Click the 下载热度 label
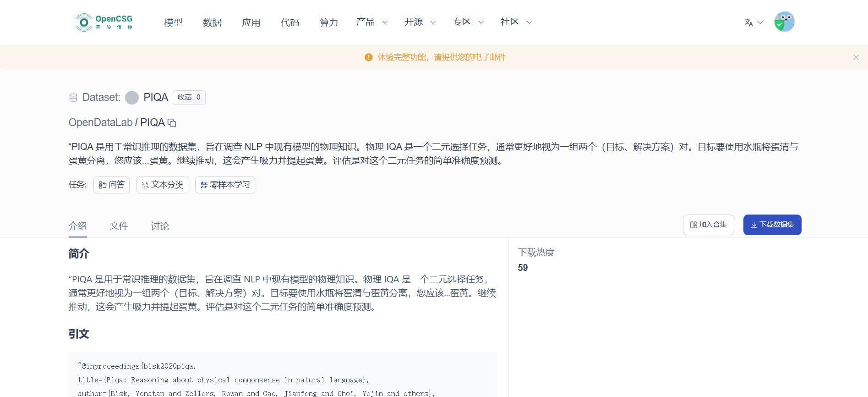Viewport: 868px width, 397px height. coord(536,252)
